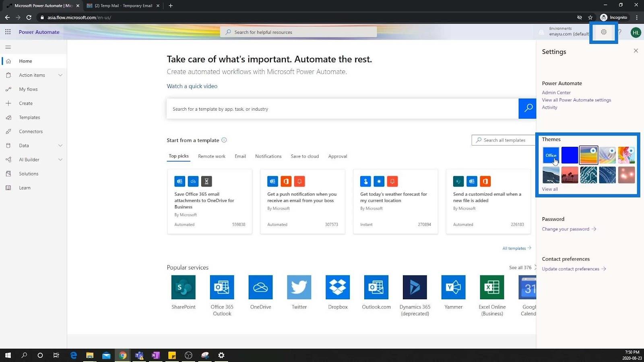
Task: Click the HL account avatar
Action: tap(636, 33)
